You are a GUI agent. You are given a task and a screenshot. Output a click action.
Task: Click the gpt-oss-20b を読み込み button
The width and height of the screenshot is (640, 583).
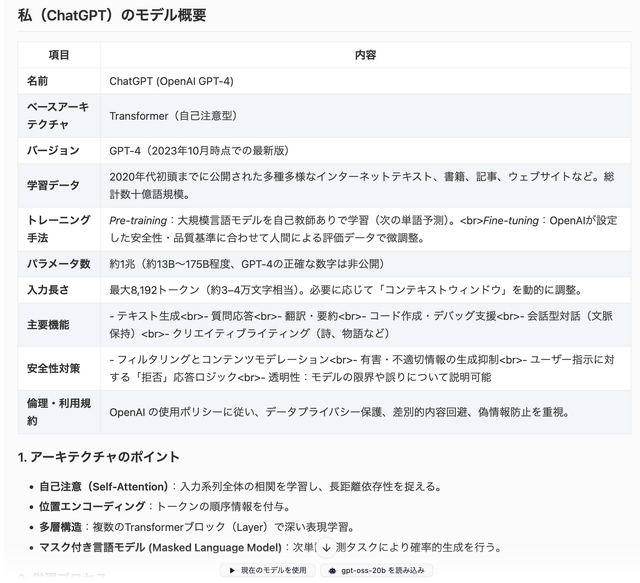pos(376,570)
